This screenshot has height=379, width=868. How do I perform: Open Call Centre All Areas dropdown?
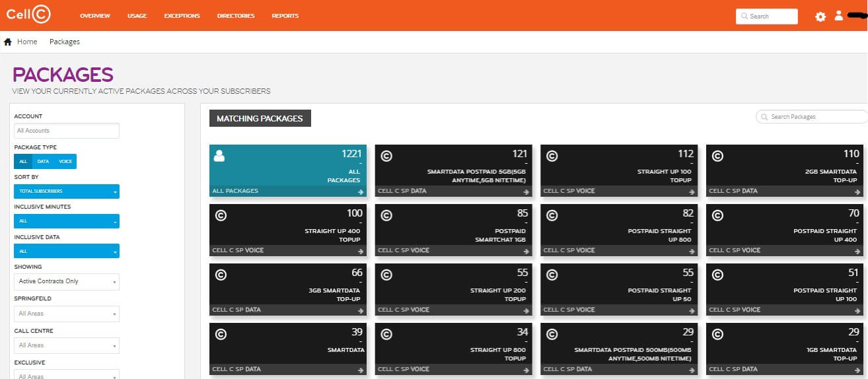click(67, 345)
